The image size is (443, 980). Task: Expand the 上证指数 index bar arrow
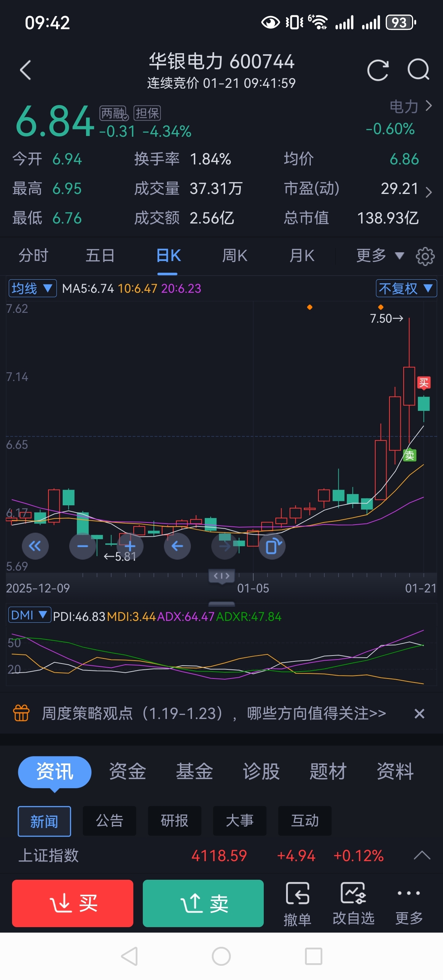(x=422, y=856)
